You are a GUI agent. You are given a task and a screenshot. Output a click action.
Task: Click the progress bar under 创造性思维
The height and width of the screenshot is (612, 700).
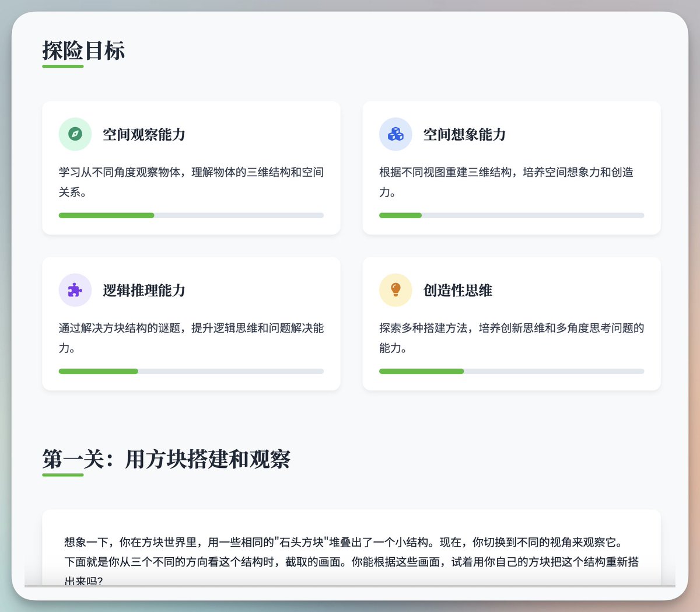coord(512,371)
